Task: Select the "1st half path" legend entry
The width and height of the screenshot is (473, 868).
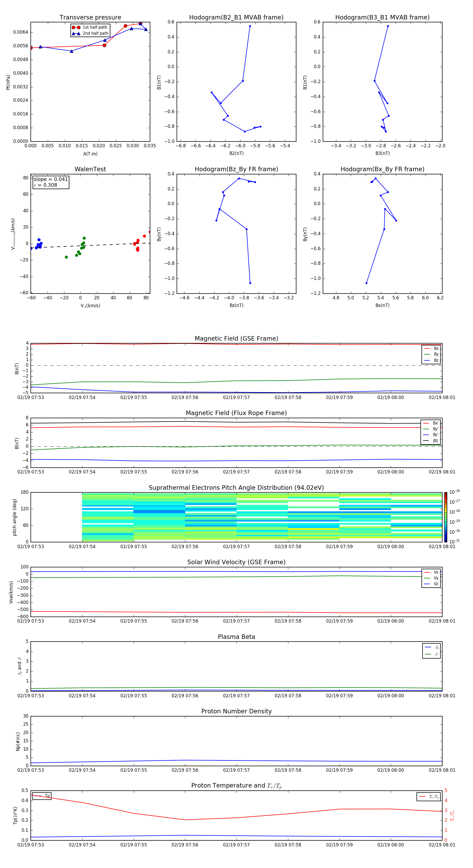Action: pos(90,27)
